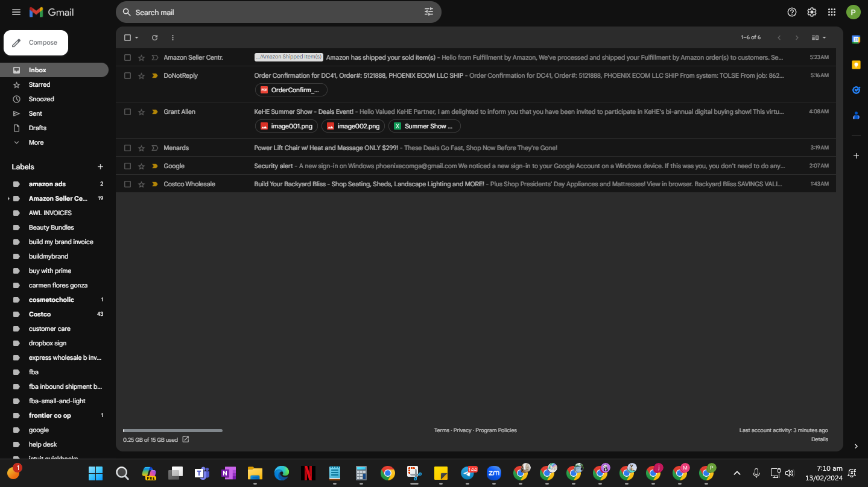This screenshot has height=487, width=868.
Task: Open Zoom from the taskbar
Action: pyautogui.click(x=494, y=473)
